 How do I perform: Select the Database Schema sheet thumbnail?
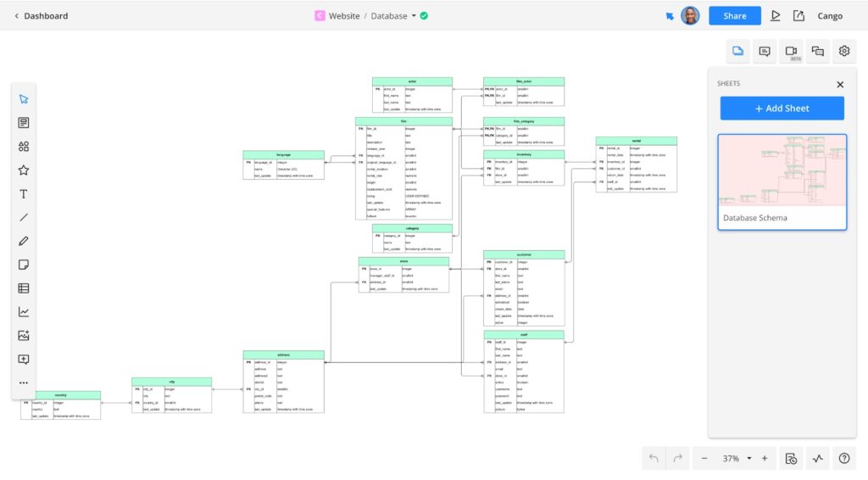pyautogui.click(x=782, y=181)
